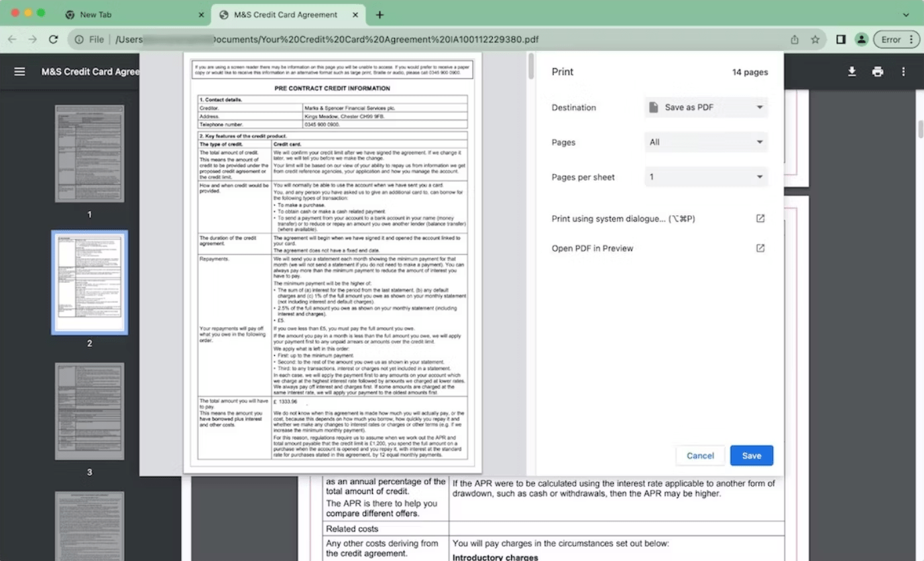This screenshot has height=561, width=924.
Task: Toggle the document thumbnails sidebar via hamburger menu
Action: [19, 72]
